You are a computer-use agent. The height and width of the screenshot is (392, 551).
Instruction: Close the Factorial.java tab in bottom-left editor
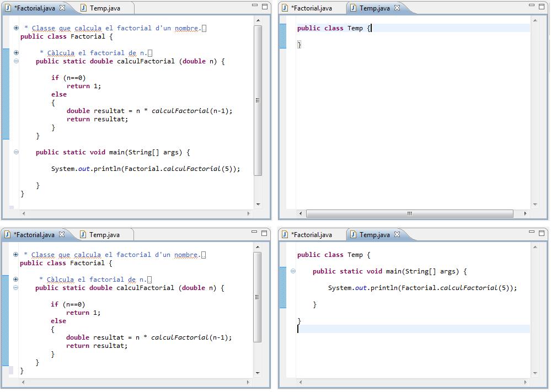62,235
